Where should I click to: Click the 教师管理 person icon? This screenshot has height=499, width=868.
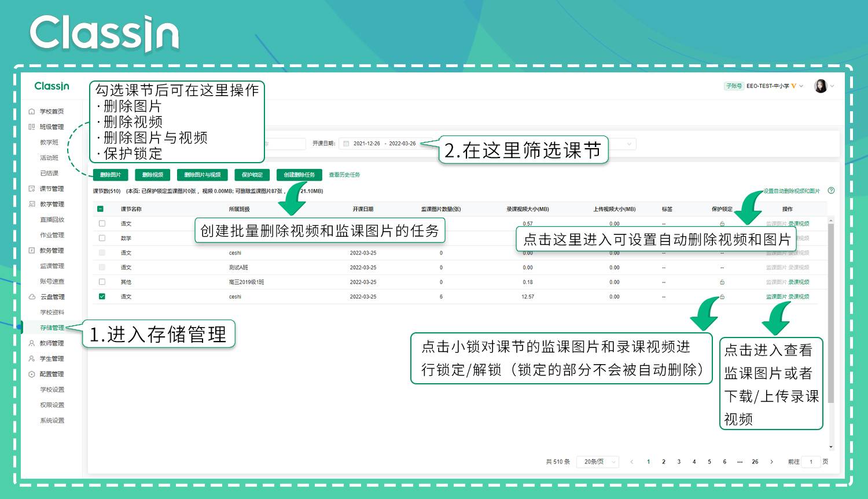pos(32,343)
